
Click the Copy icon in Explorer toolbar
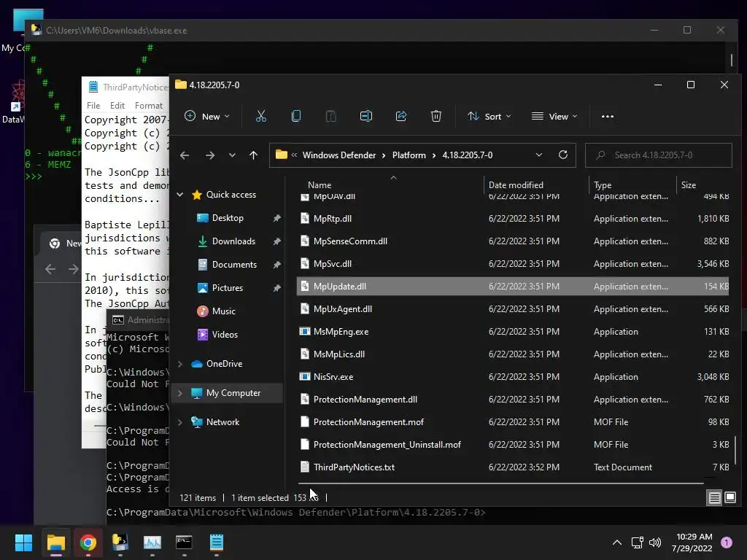point(296,116)
